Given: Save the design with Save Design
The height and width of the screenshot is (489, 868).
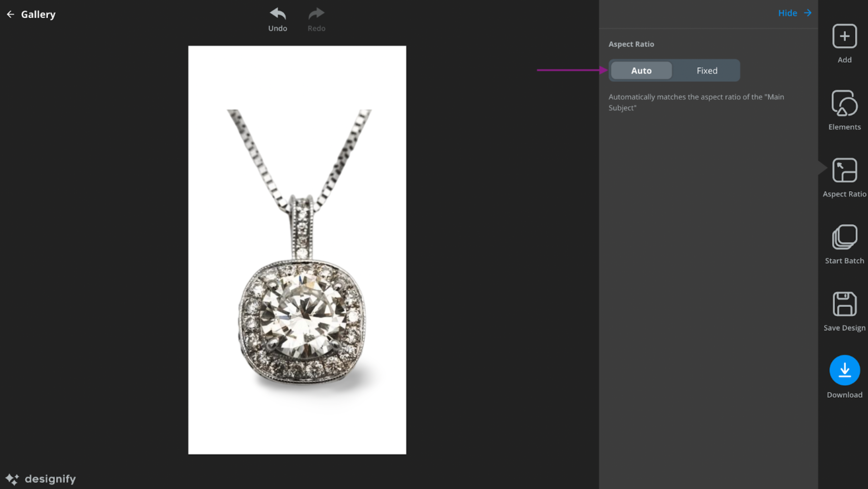Looking at the screenshot, I should coord(844,312).
